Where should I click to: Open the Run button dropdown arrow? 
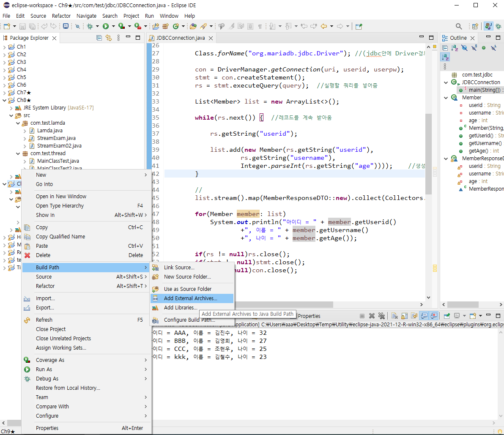click(113, 26)
